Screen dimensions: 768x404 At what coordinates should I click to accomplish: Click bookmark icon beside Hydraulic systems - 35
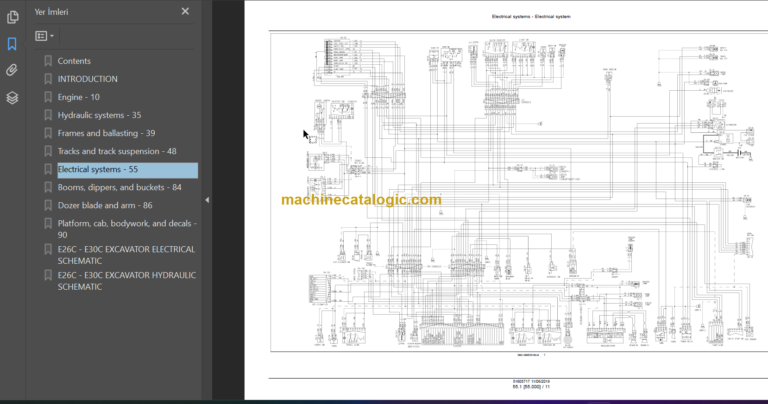(x=48, y=115)
